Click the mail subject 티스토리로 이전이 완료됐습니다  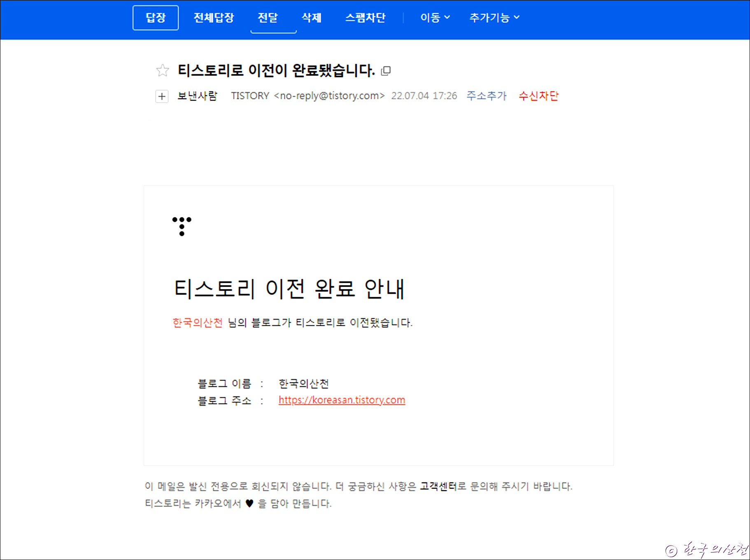pyautogui.click(x=276, y=70)
